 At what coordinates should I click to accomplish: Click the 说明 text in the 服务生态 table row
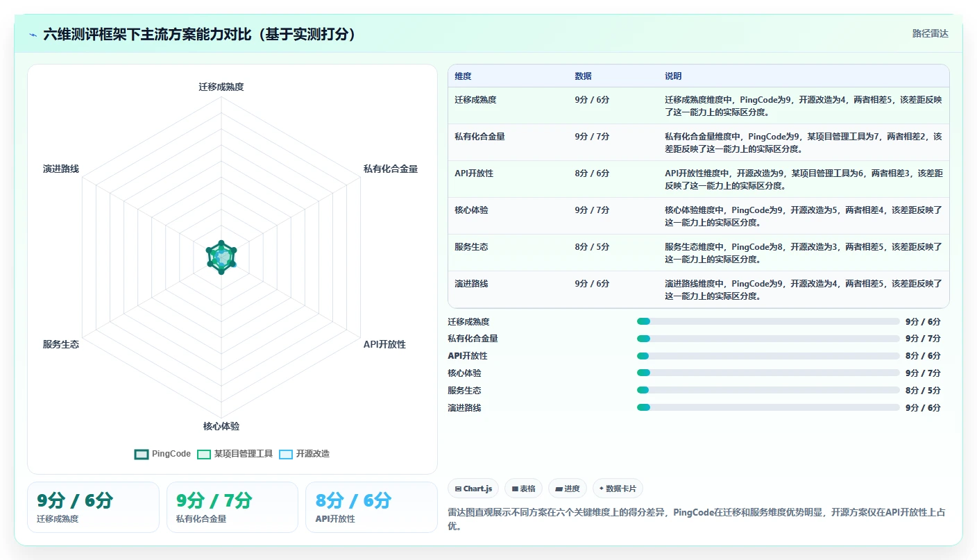tap(804, 253)
